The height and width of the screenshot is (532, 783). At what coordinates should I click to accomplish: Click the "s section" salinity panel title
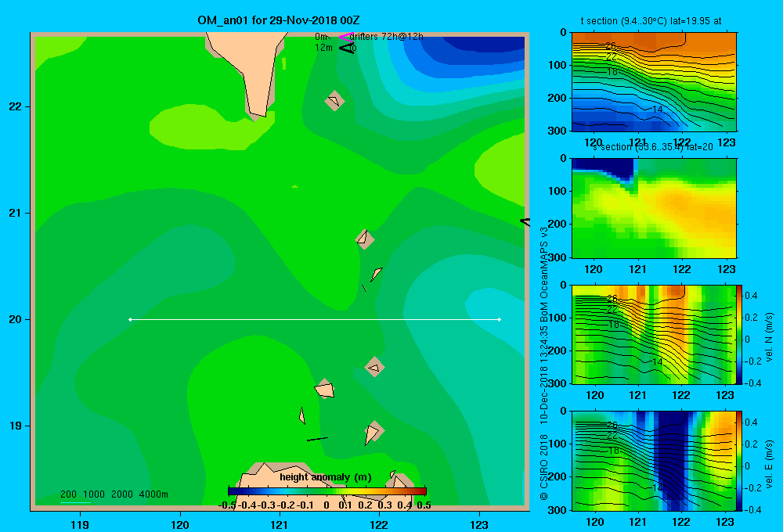653,147
